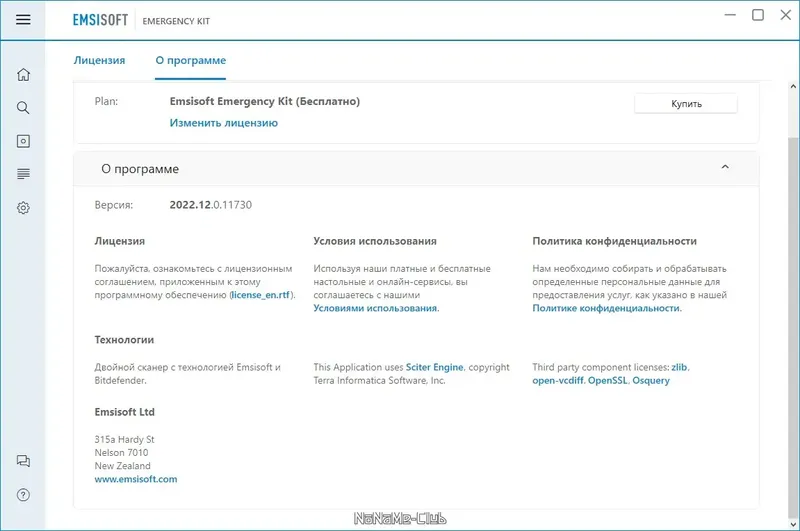The image size is (800, 531).
Task: Switch to the Лицензия tab
Action: point(99,60)
